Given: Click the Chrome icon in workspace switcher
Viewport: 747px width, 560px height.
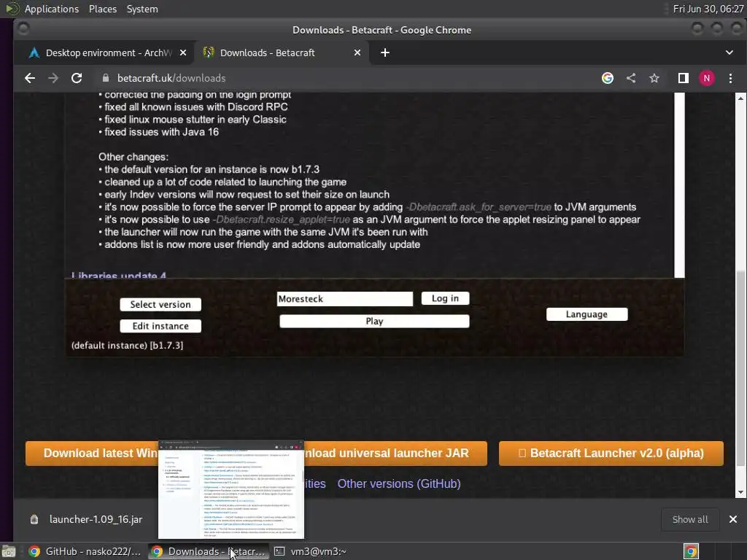Looking at the screenshot, I should [x=691, y=551].
